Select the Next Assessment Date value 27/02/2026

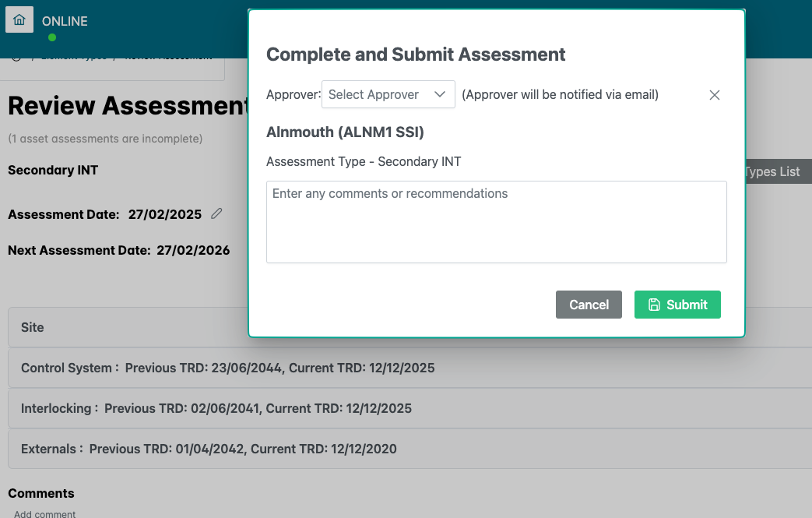[x=193, y=251]
